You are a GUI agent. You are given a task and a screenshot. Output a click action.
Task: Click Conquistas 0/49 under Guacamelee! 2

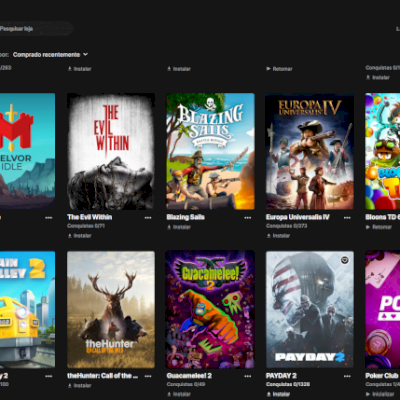(186, 384)
